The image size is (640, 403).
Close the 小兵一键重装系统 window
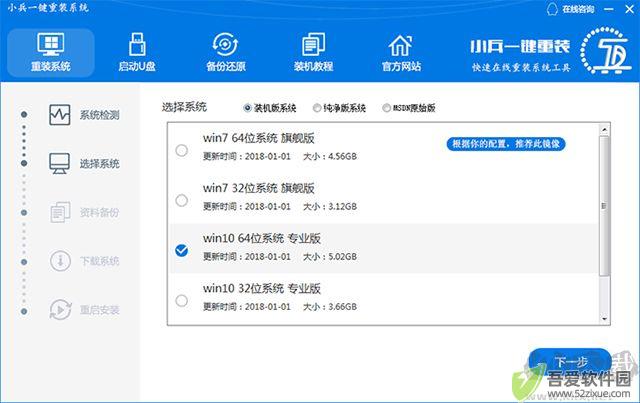[630, 9]
